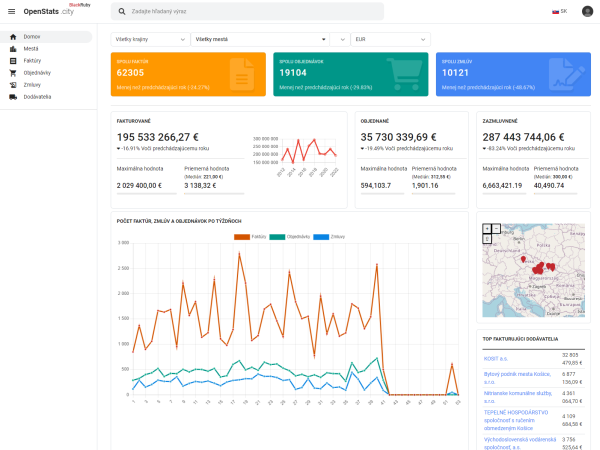Zoom out on the map
The height and width of the screenshot is (450, 600).
[496, 228]
